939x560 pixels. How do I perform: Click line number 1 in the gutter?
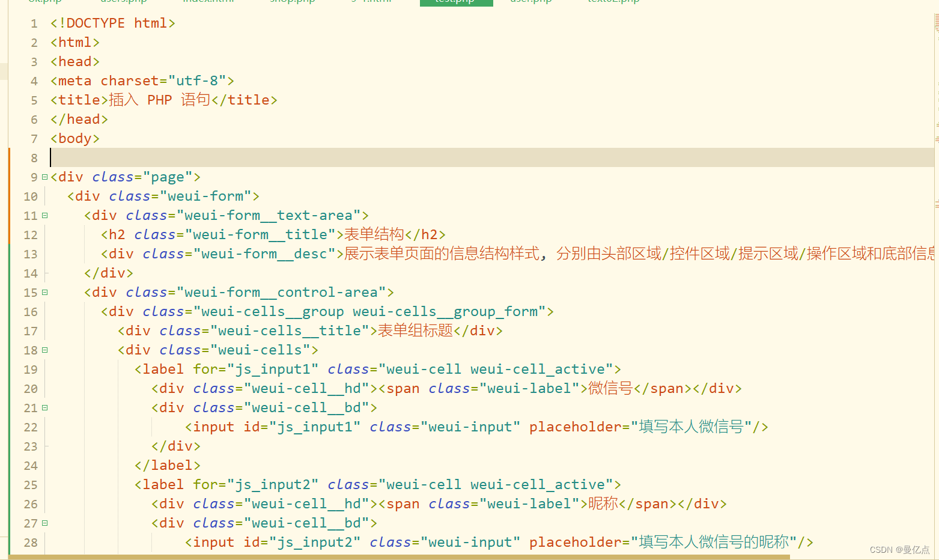click(x=34, y=23)
